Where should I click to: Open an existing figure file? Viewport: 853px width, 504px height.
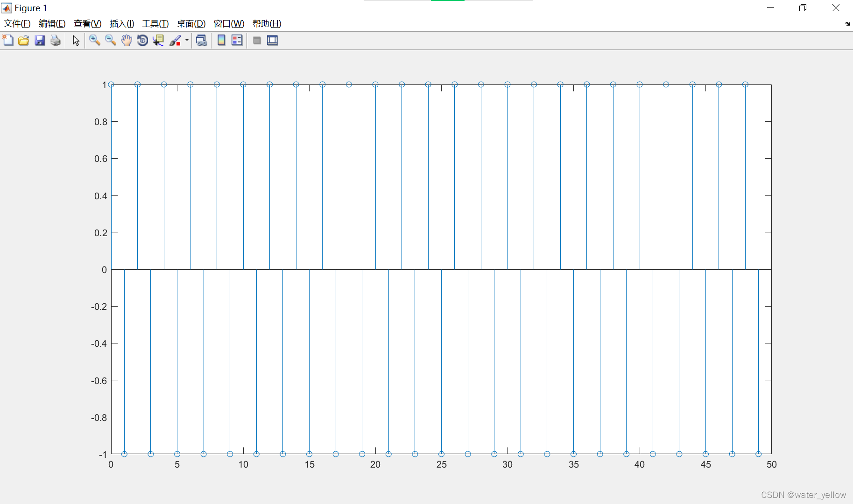click(x=24, y=41)
